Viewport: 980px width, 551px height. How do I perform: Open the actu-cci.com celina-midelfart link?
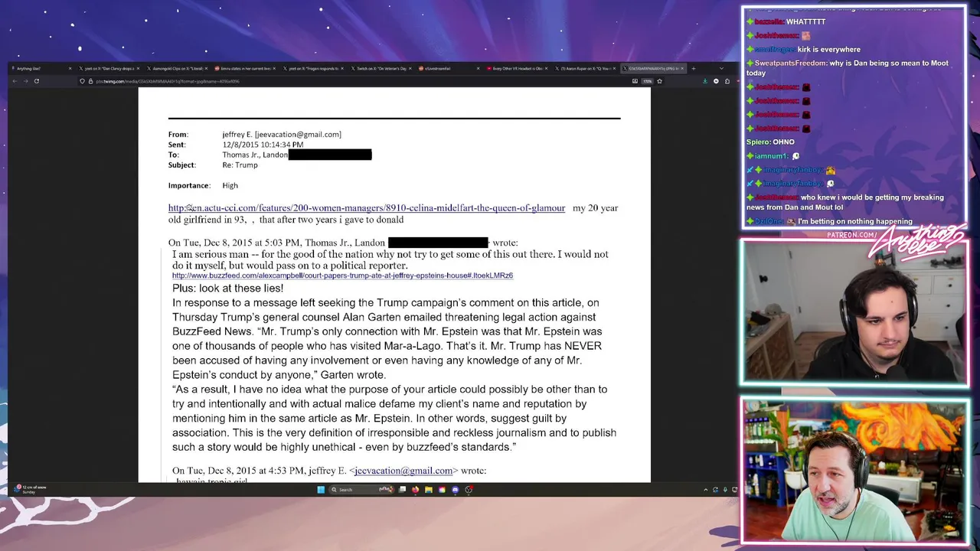pyautogui.click(x=367, y=208)
